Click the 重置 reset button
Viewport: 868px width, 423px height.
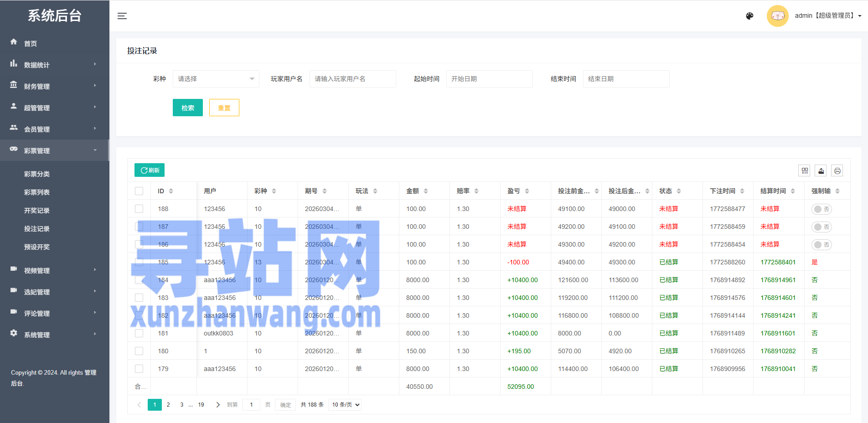tap(224, 108)
